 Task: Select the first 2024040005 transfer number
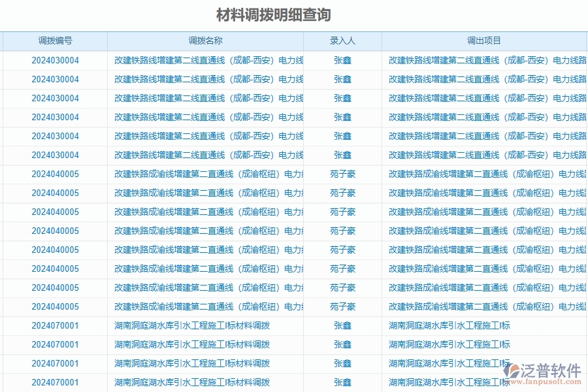(56, 174)
